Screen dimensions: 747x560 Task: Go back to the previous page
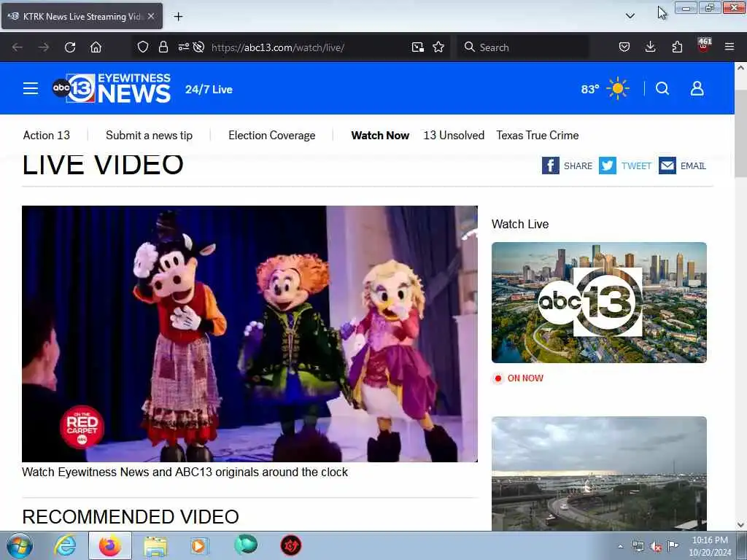coord(18,47)
